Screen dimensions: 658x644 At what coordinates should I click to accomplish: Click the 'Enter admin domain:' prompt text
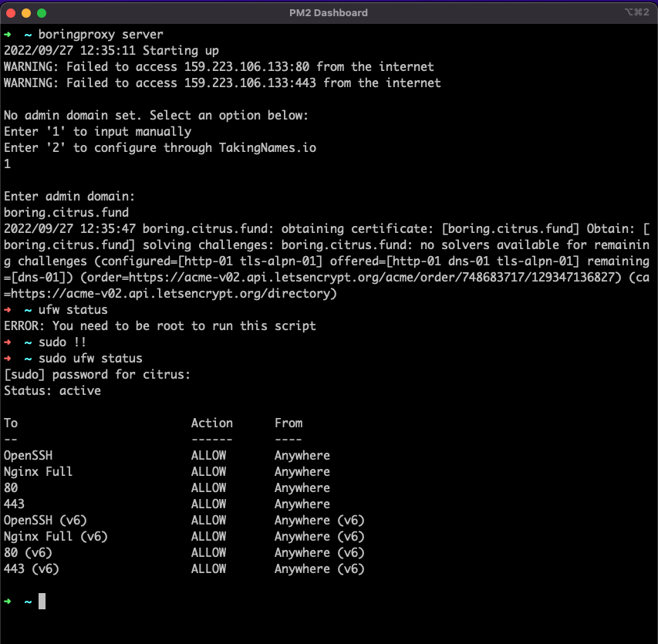pyautogui.click(x=69, y=197)
